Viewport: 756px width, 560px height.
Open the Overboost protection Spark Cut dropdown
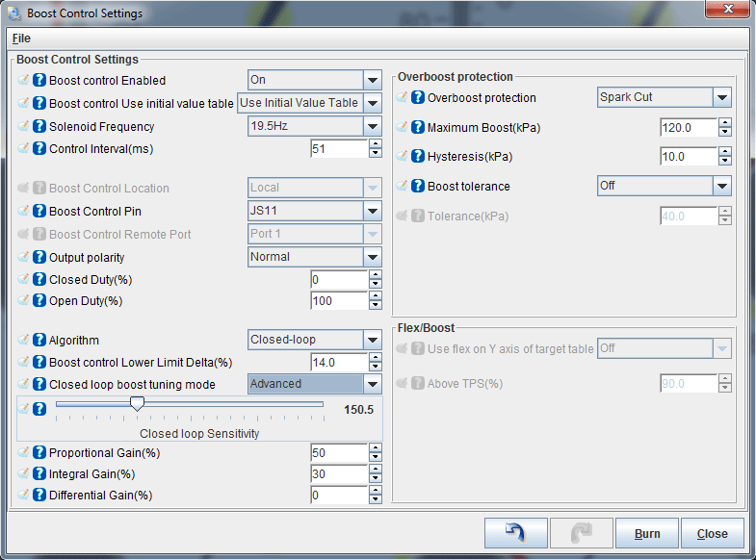click(722, 98)
